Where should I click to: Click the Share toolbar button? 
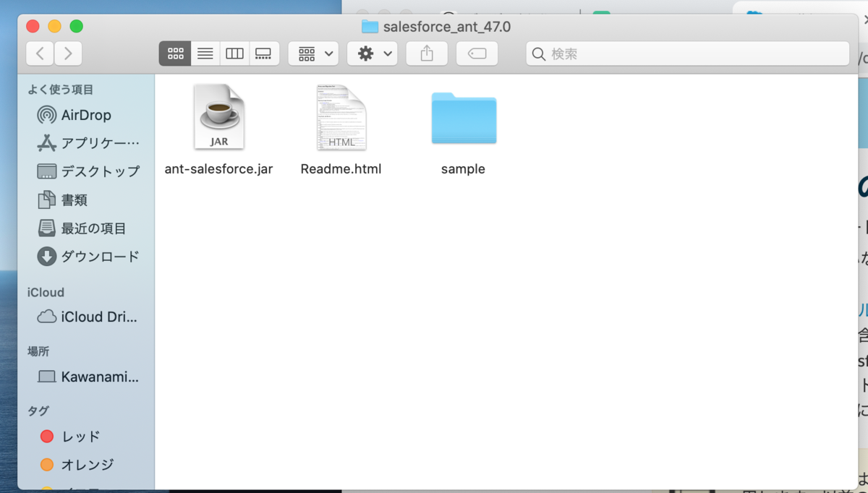click(x=427, y=53)
